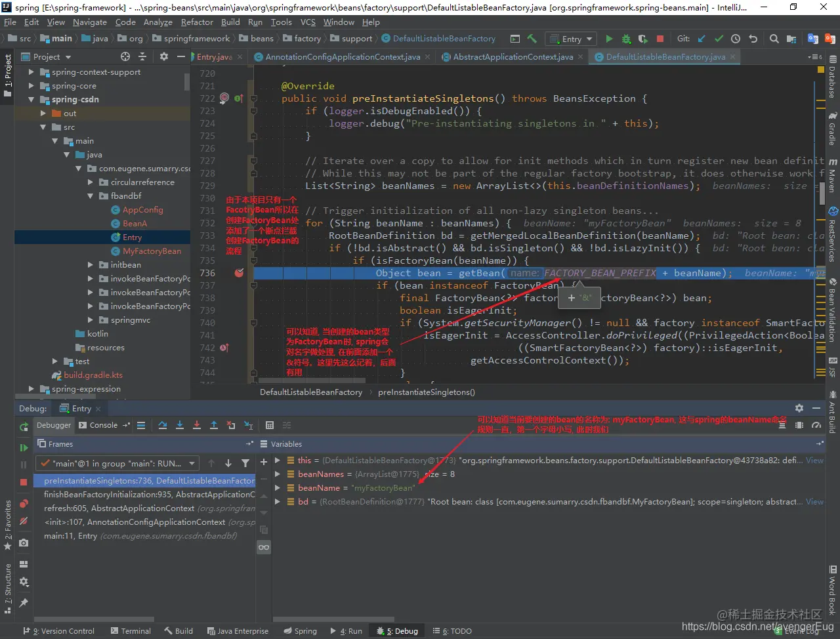Open the Maven side panel

832,176
